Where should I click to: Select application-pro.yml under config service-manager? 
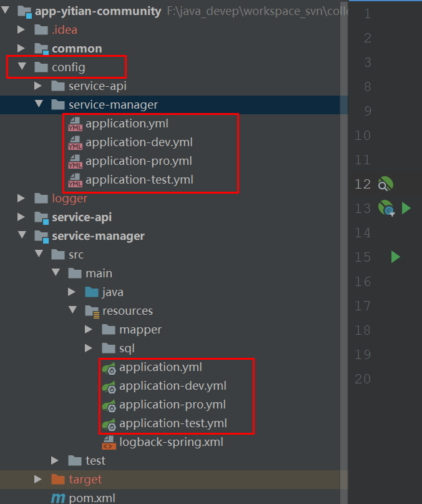pyautogui.click(x=139, y=161)
